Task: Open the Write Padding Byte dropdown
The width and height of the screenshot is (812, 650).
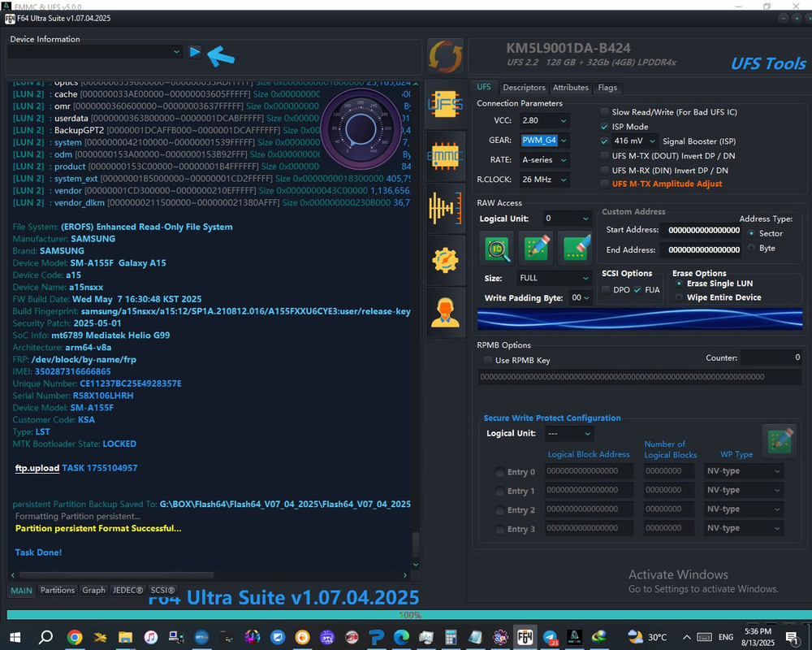Action: click(580, 297)
